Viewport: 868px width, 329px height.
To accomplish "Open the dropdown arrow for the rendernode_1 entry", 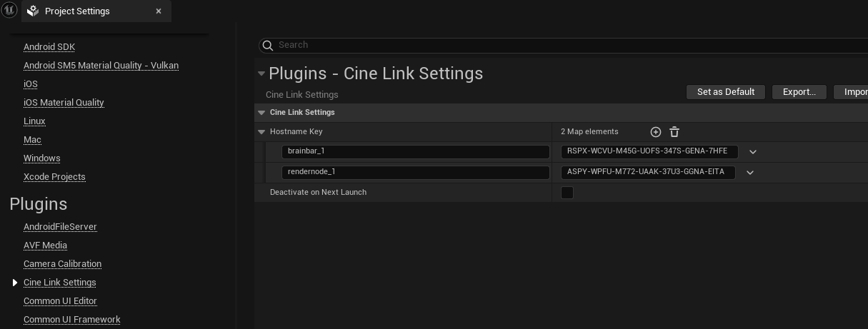I will [x=749, y=173].
